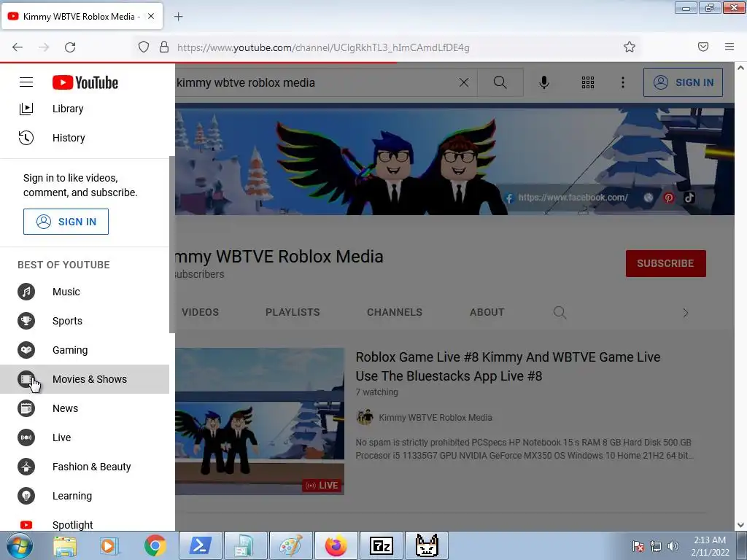Select Movies & Shows in sidebar
Screen dimensions: 747x560
[85, 379]
